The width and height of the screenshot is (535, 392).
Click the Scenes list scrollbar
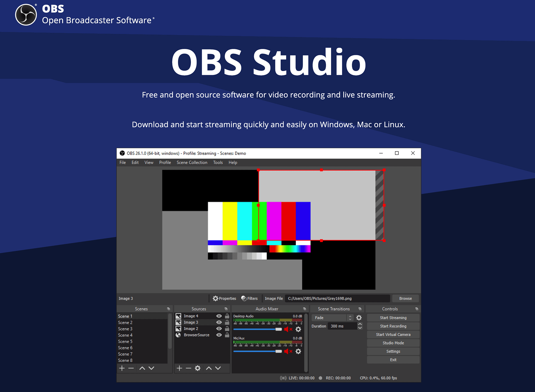coord(170,331)
